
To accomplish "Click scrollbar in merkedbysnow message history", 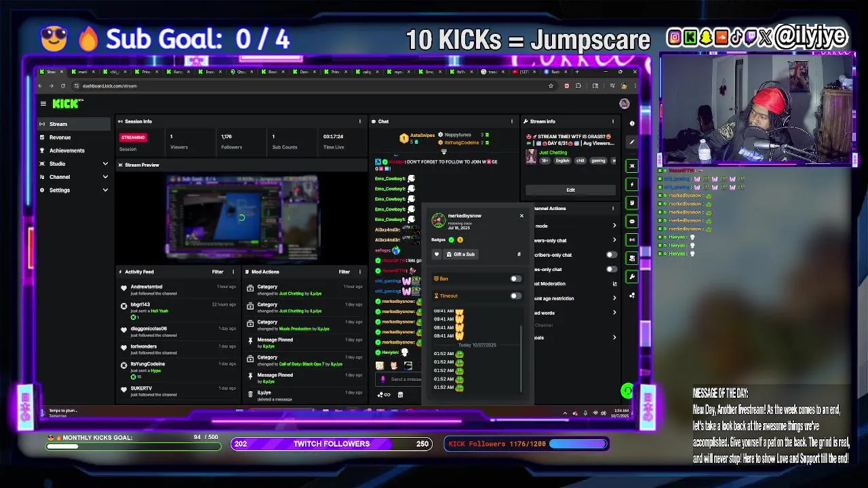I will point(521,358).
